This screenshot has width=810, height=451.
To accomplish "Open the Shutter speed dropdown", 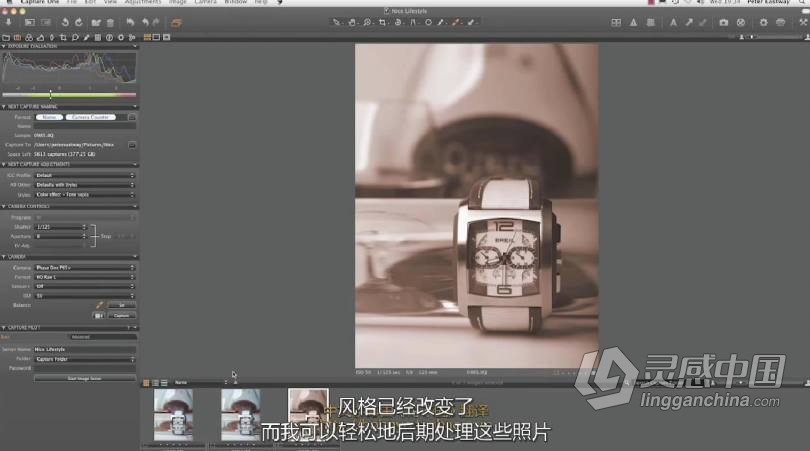I will (60, 227).
